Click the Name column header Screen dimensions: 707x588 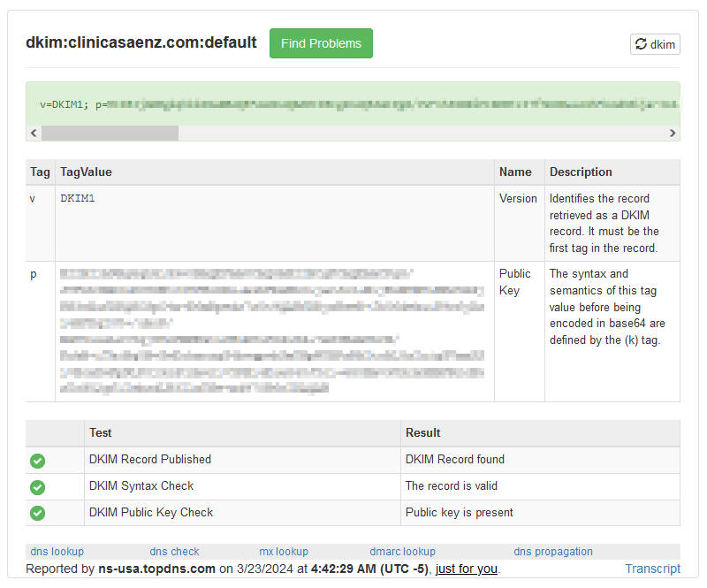point(520,172)
